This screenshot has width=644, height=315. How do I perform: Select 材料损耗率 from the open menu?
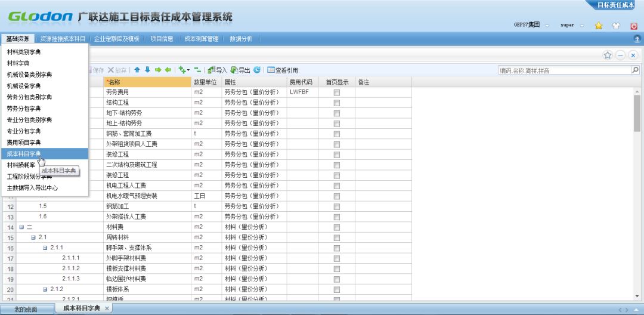coord(21,165)
